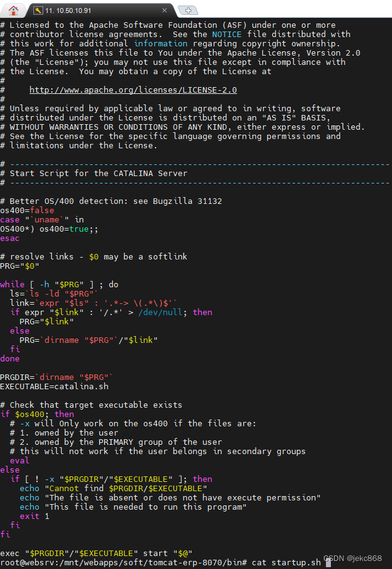
Task: Click the ls=`ls -ld "$PRG"` line
Action: [x=54, y=293]
